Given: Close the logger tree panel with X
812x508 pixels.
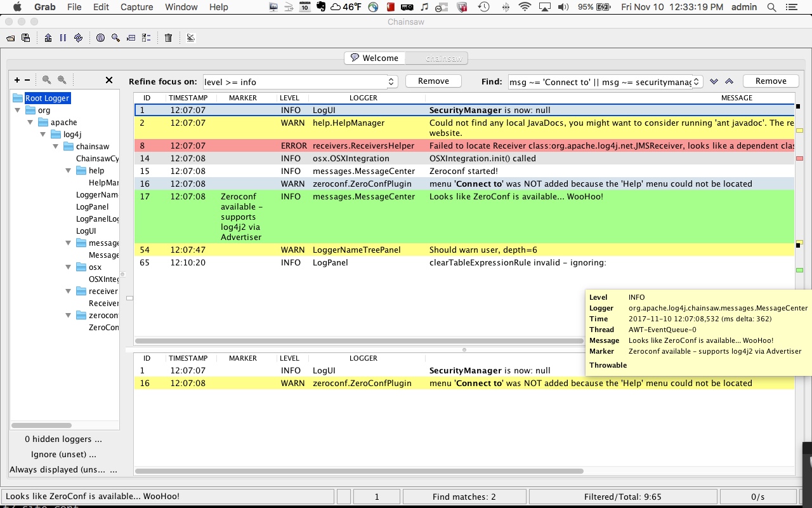Looking at the screenshot, I should tap(109, 80).
